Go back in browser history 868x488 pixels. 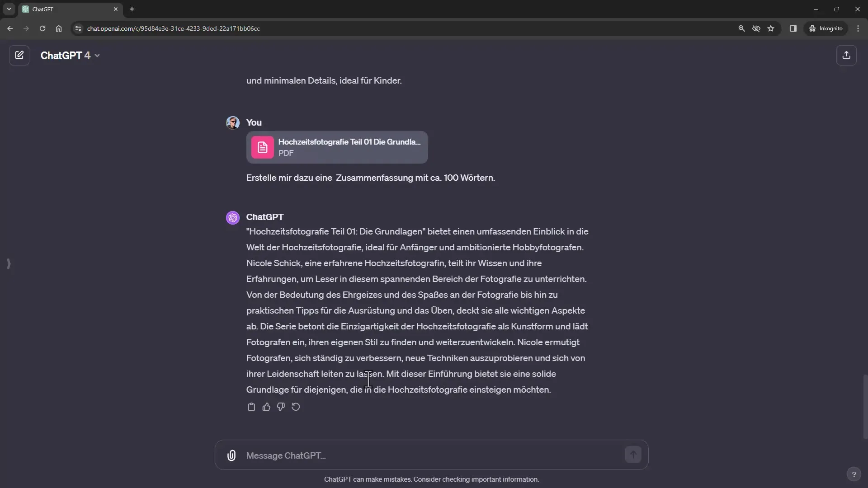tap(10, 28)
